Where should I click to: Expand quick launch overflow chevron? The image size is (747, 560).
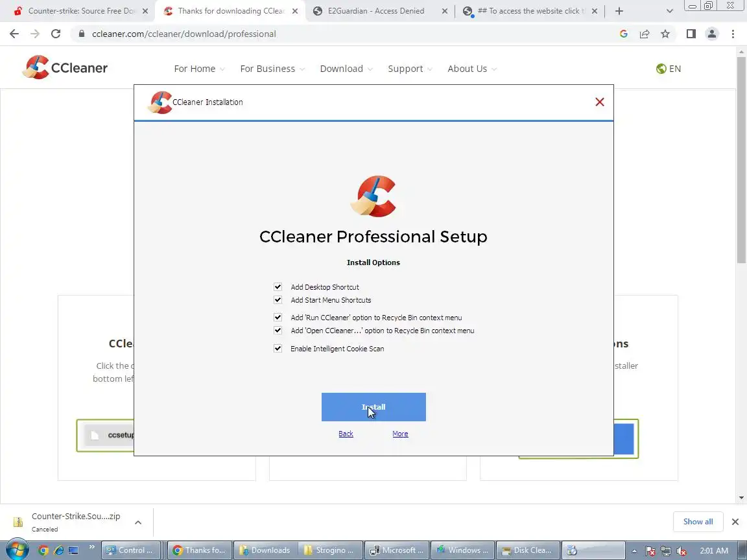(92, 546)
